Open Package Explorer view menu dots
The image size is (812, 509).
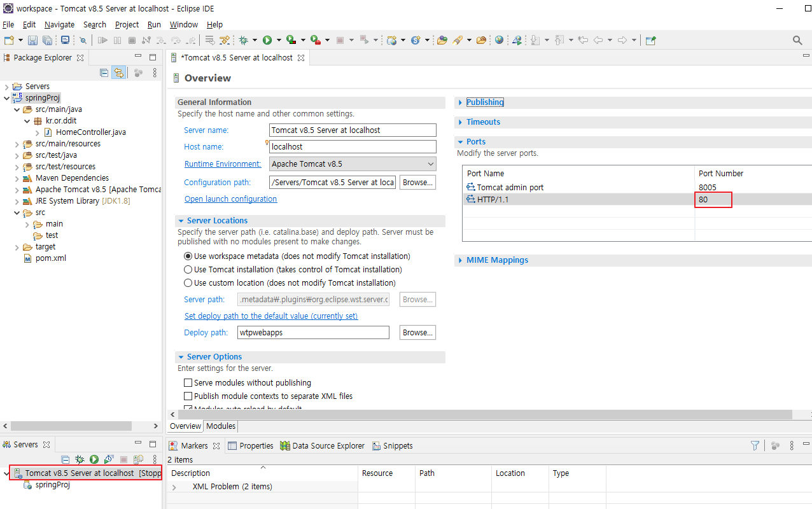155,73
